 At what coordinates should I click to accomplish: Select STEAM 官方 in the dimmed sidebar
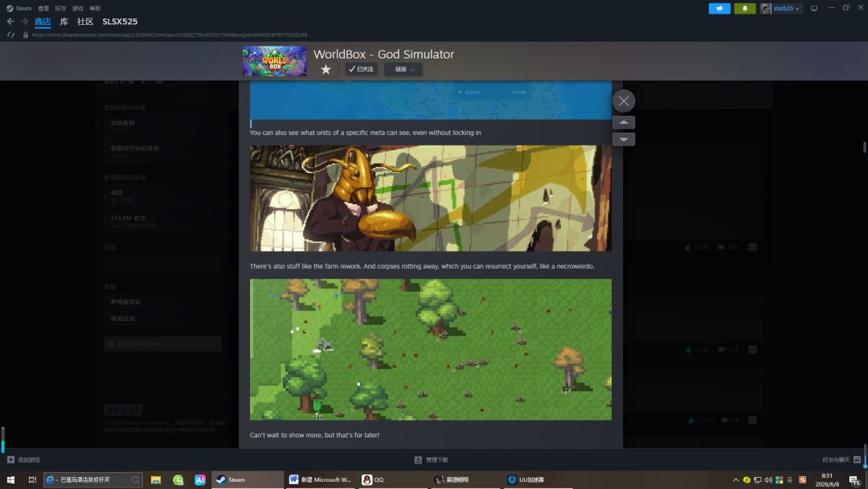tap(128, 218)
